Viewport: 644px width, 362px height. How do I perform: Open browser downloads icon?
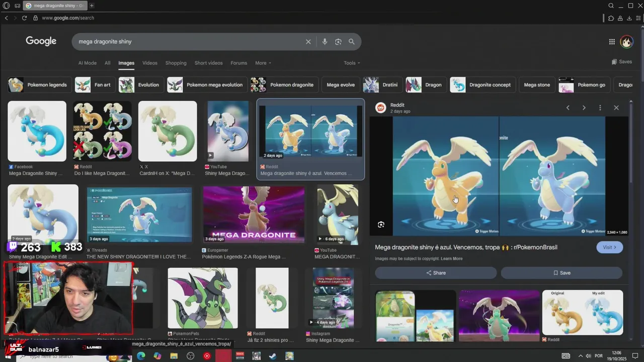[x=629, y=18]
